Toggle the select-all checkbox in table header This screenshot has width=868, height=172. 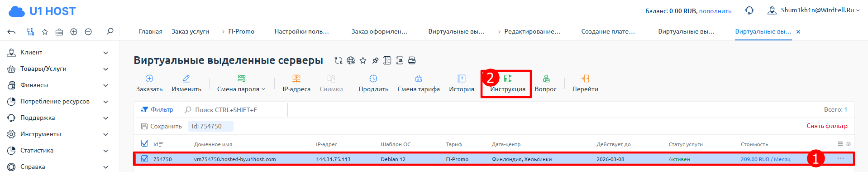pyautogui.click(x=145, y=143)
